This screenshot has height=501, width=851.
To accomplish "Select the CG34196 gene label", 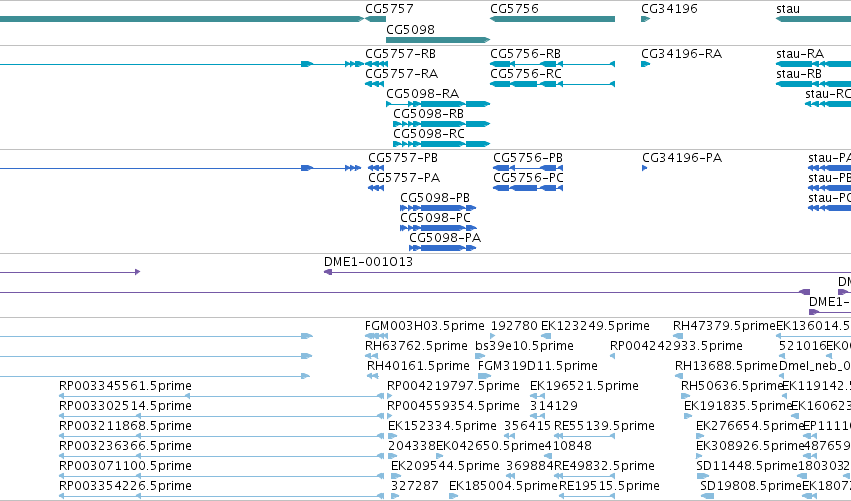I will click(669, 9).
